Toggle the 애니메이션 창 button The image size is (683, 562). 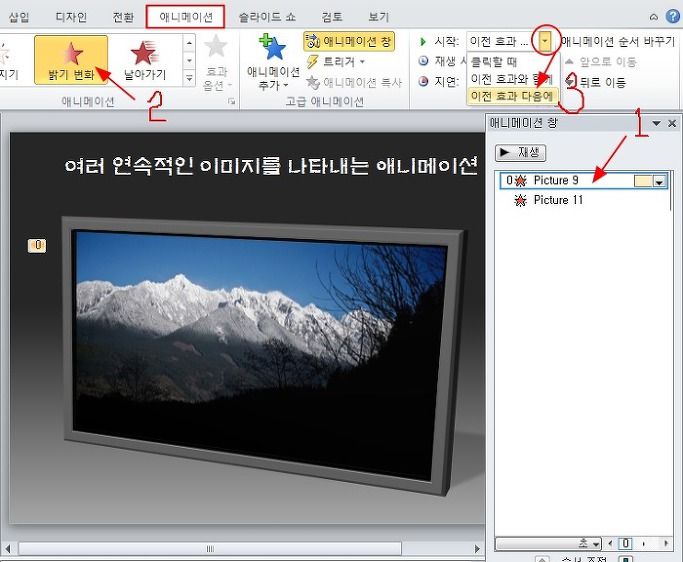coord(349,41)
